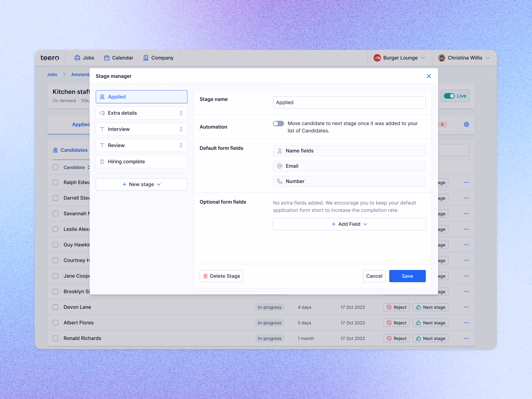Open the Add Field dropdown

(x=349, y=224)
